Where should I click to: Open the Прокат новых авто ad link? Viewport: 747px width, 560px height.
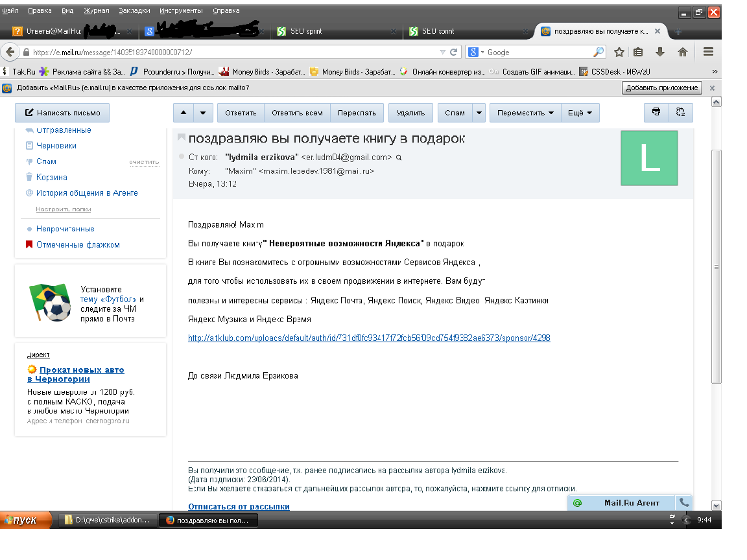click(x=76, y=374)
